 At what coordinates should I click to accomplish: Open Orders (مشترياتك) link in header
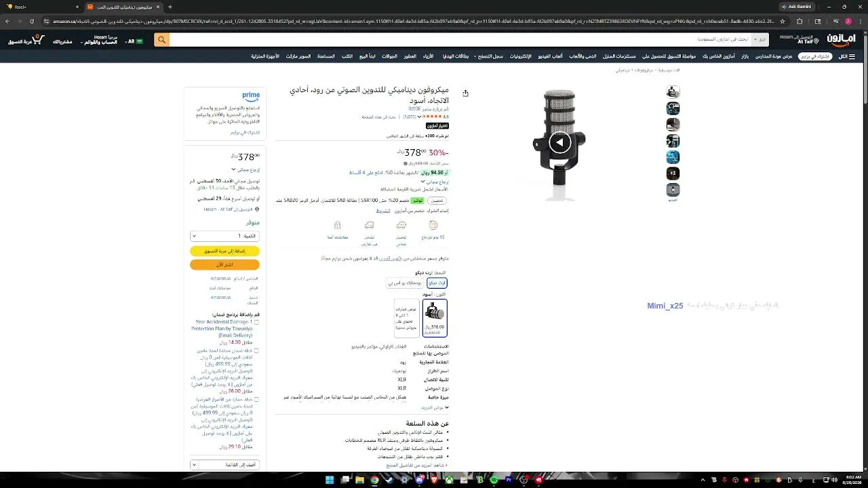coord(63,41)
